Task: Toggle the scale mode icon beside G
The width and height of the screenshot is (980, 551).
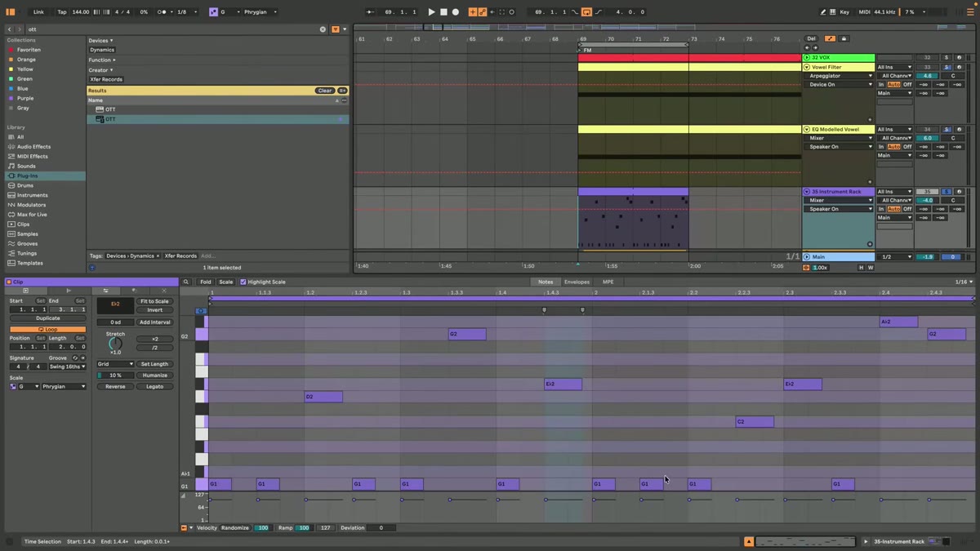Action: pos(213,12)
